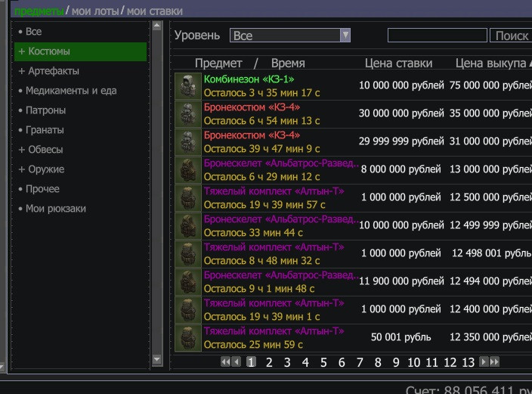Select current page 1 indicator
This screenshot has height=394, width=532.
pos(251,362)
